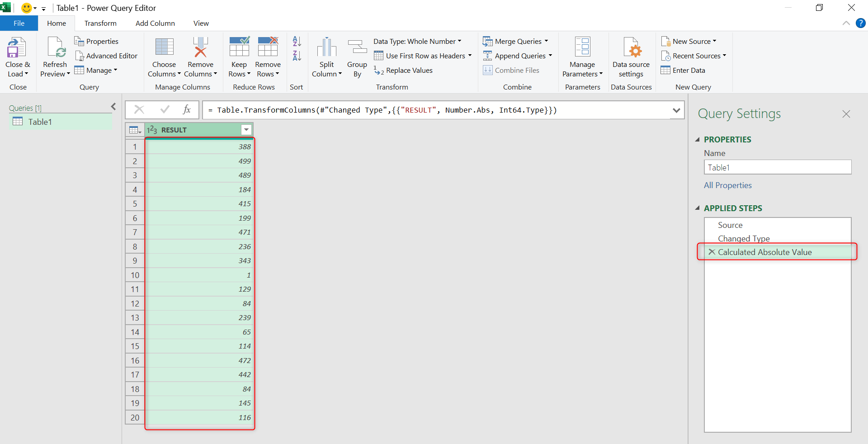The image size is (868, 444).
Task: Expand the formula bar
Action: coord(676,110)
